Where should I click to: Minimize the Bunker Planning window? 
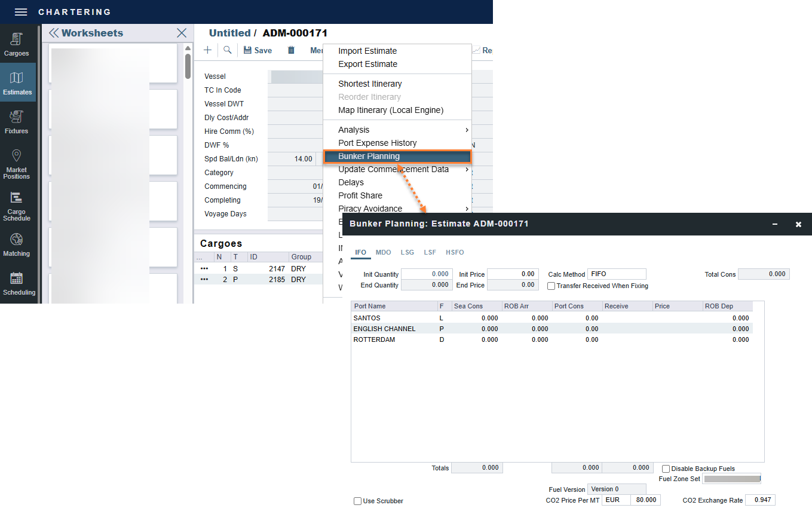pos(775,224)
